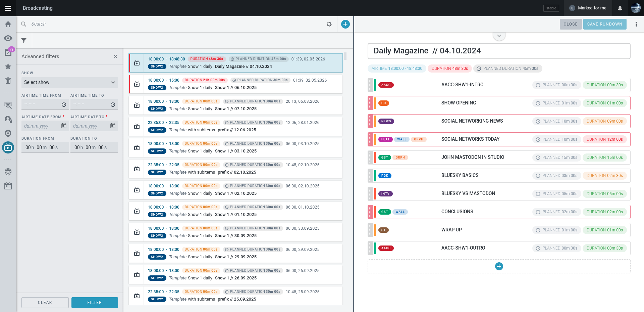This screenshot has height=312, width=644.
Task: Click the notifications bell icon
Action: click(x=620, y=8)
